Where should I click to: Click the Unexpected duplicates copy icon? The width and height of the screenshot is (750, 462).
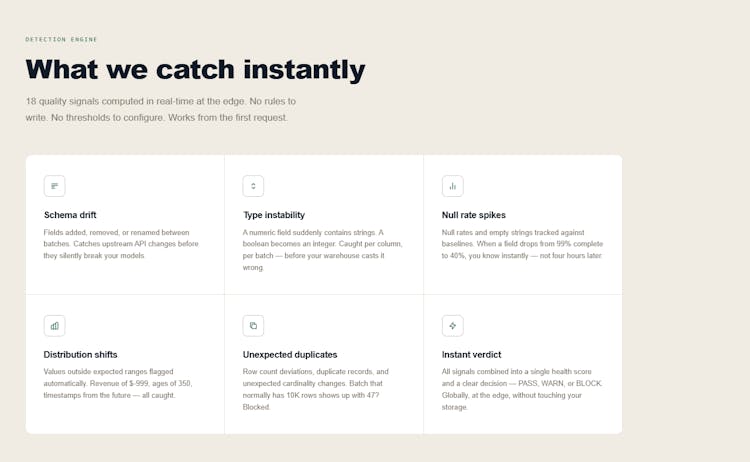pos(254,326)
